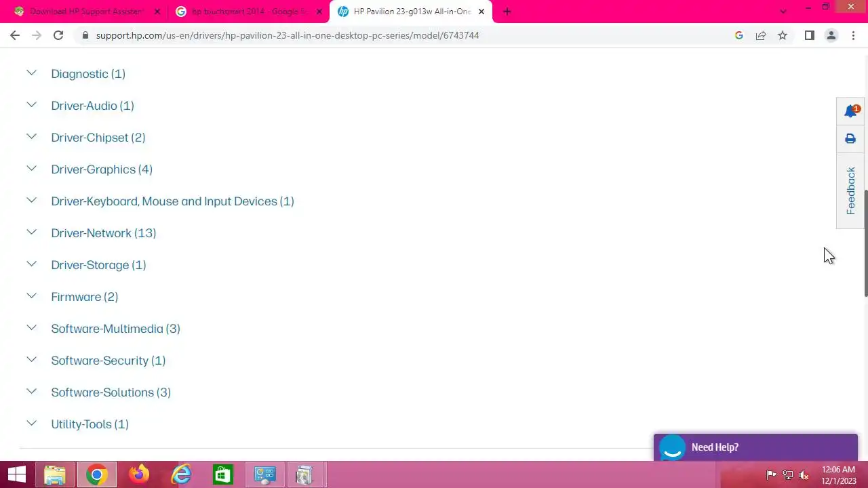The image size is (868, 488).
Task: Switch to Download HP Support Assistant tab
Action: pyautogui.click(x=87, y=12)
